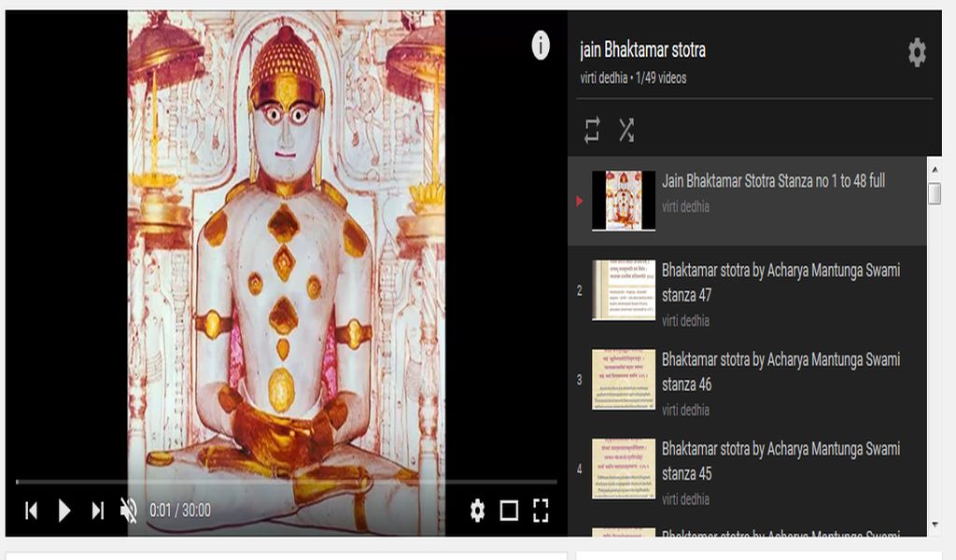Open video player settings gear
Screen dimensions: 956x560
coord(477,511)
